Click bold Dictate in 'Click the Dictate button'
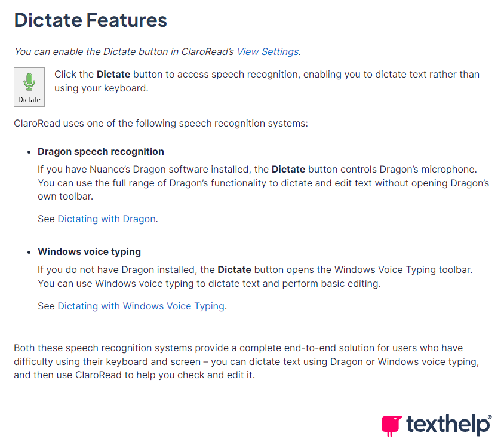 click(113, 74)
